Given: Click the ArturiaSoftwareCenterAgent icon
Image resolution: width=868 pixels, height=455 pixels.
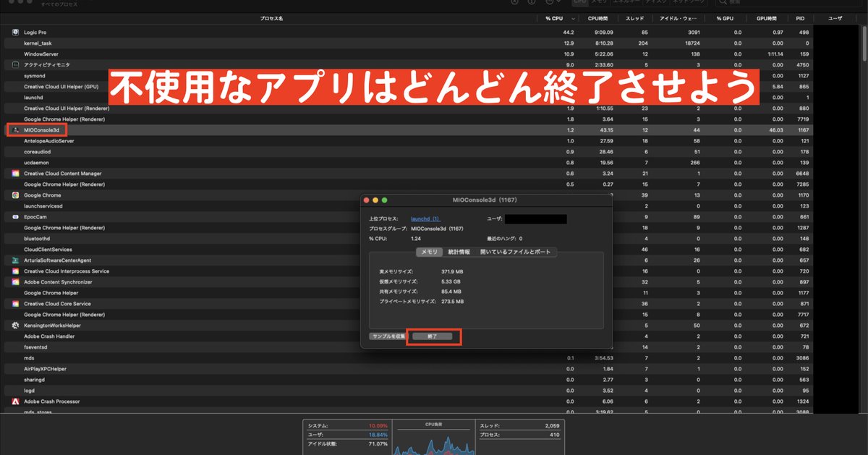Looking at the screenshot, I should tap(15, 260).
